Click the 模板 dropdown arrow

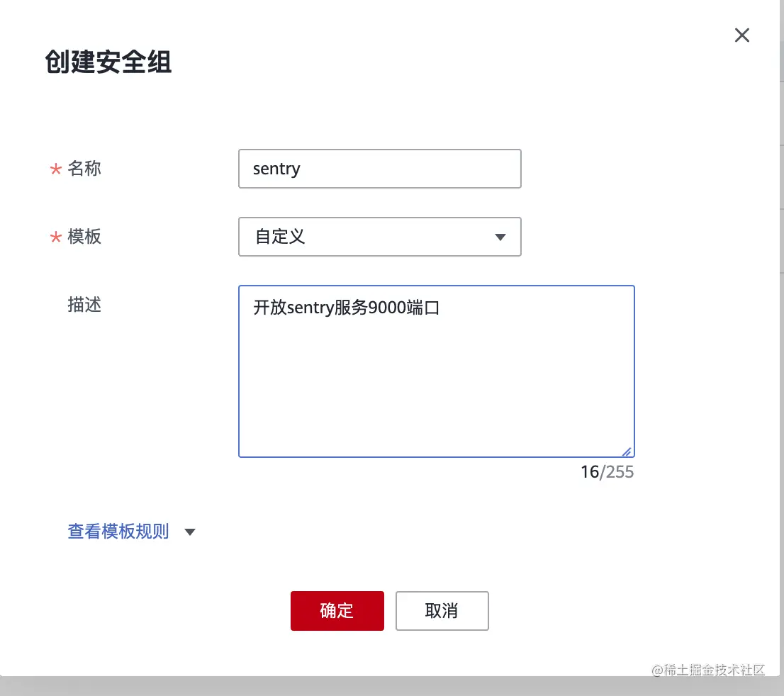(x=500, y=237)
